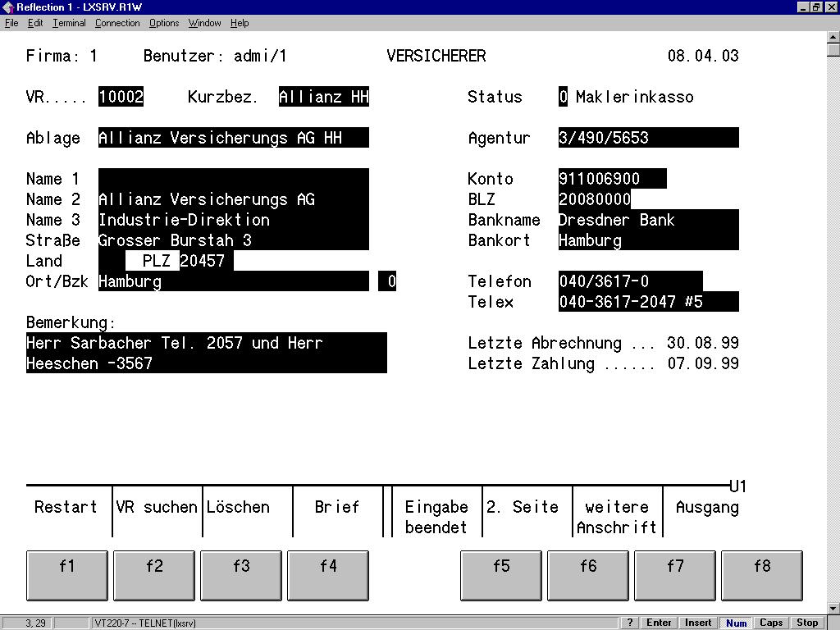Image resolution: width=840 pixels, height=630 pixels.
Task: Click the ? status bar button
Action: pos(630,623)
